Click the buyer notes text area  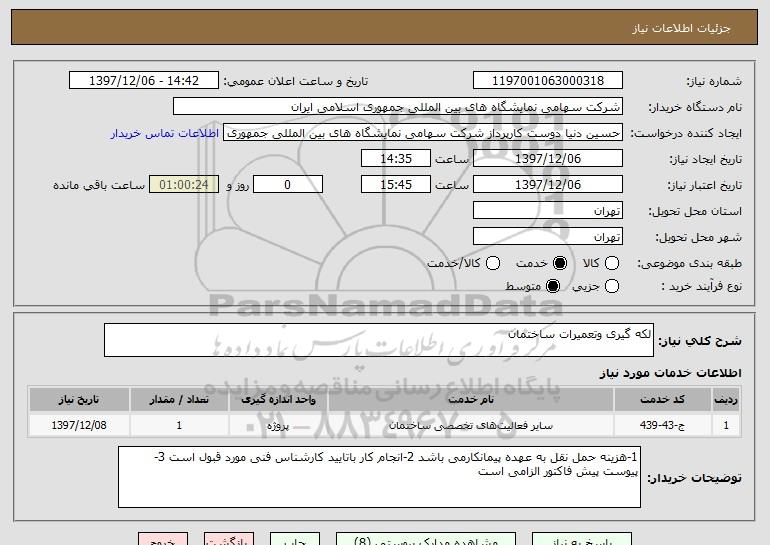tap(379, 477)
